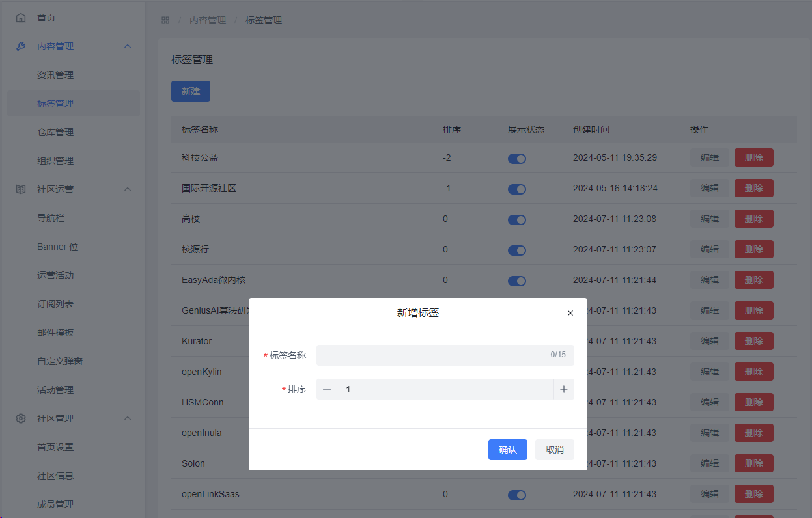Increase 排序 value with plus button
Screen dimensions: 812x518
pyautogui.click(x=564, y=389)
